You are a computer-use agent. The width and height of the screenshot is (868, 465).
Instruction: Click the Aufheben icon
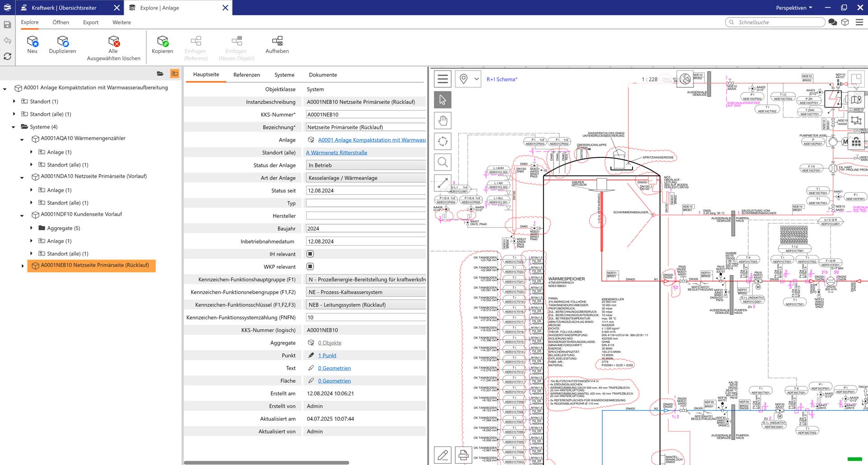[277, 42]
